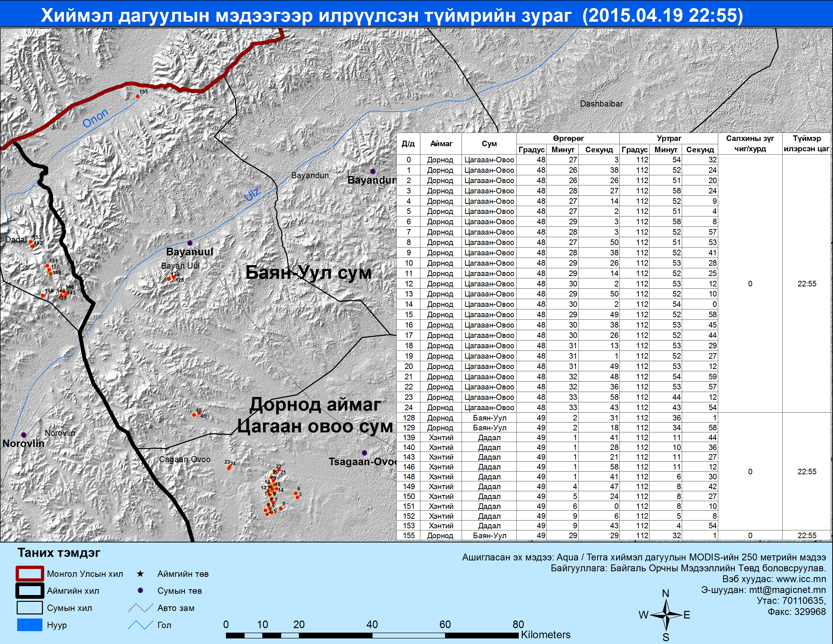Viewport: 833px width, 644px height.
Task: Click the map title date text
Action: [x=663, y=15]
